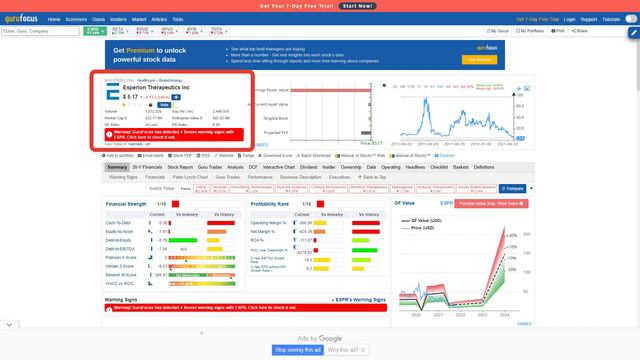Click the My Portfolios icon
The image size is (640, 360).
pyautogui.click(x=518, y=31)
